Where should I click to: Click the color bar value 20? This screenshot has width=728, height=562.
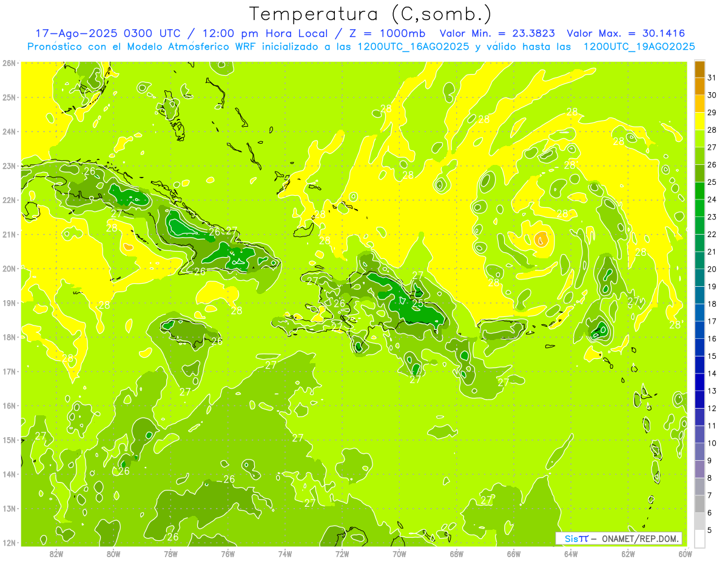click(712, 269)
